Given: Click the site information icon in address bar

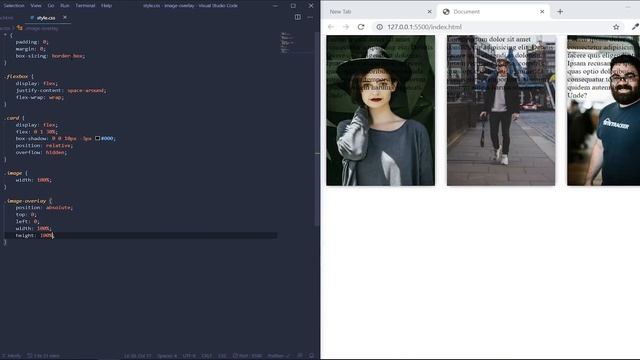Looking at the screenshot, I should point(380,27).
